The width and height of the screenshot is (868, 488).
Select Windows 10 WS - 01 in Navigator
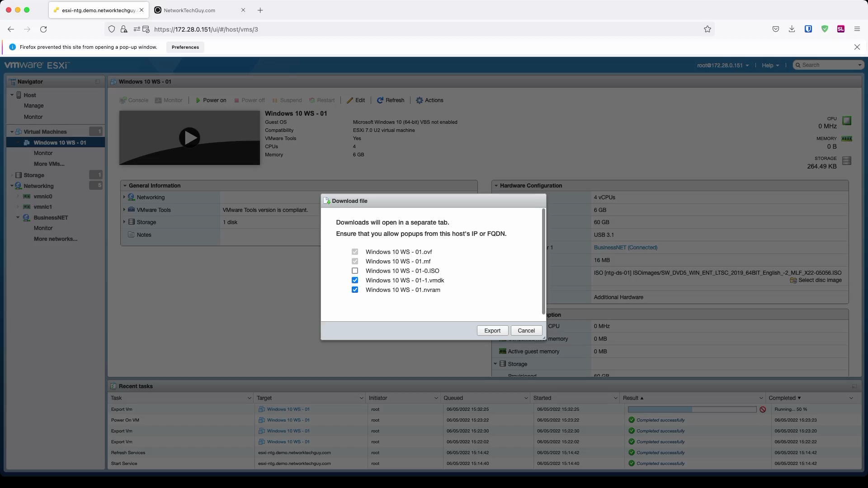click(x=60, y=143)
